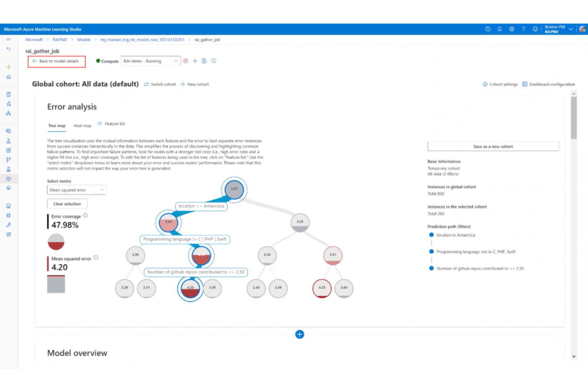Click the back arrow icon in sidebar
Image resolution: width=588 pixels, height=392 pixels.
point(8,49)
